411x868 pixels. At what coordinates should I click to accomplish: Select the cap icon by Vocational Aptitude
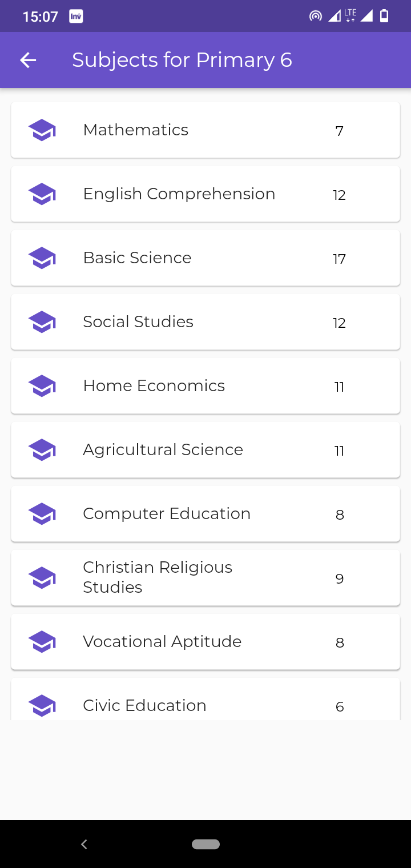42,642
